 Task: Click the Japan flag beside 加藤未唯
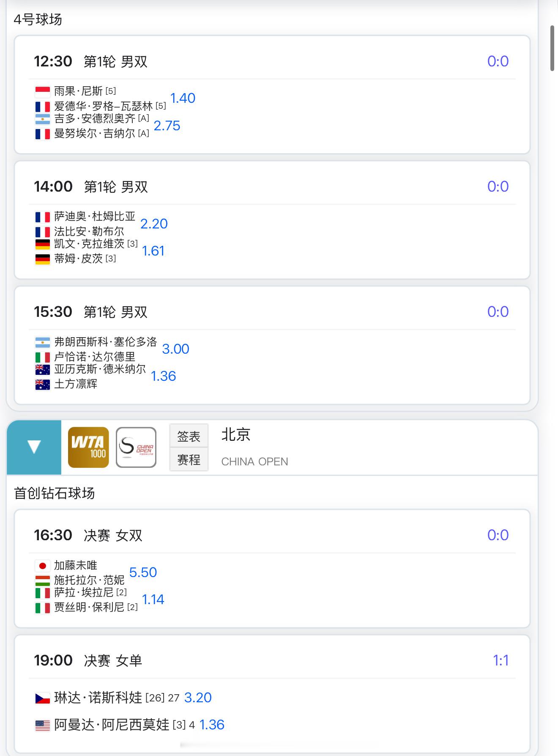pyautogui.click(x=42, y=566)
